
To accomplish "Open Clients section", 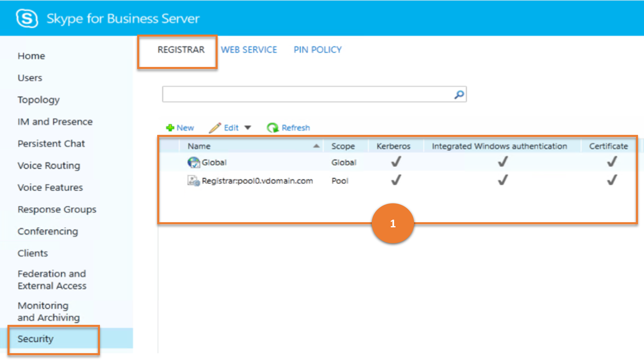I will [x=32, y=253].
